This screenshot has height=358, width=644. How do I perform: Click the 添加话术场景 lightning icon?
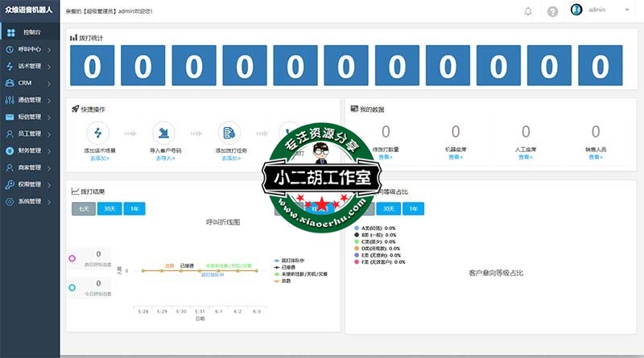click(x=98, y=133)
